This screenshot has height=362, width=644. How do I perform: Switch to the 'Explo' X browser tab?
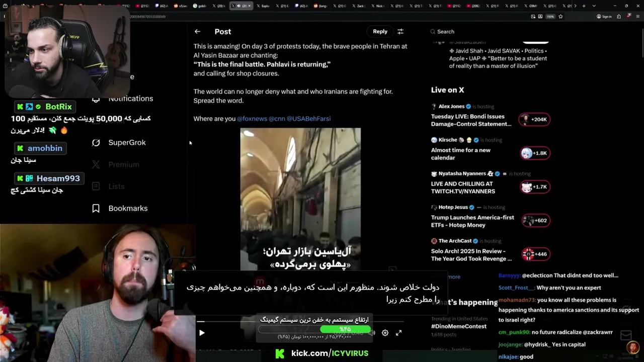point(263,6)
